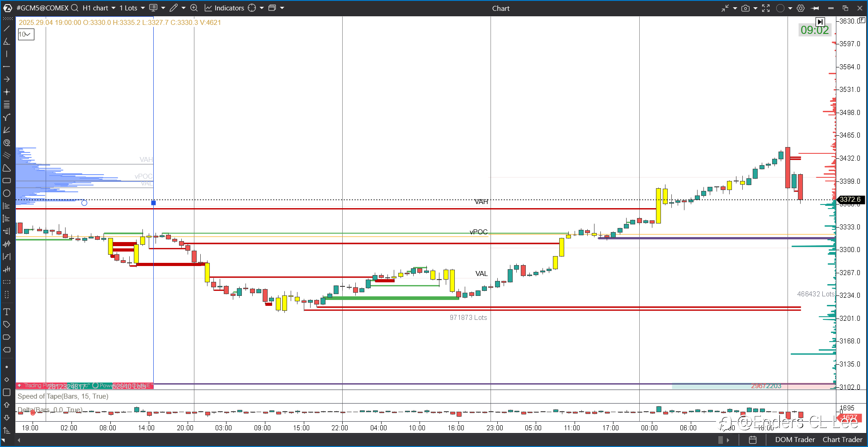Screen dimensions: 868x447
Task: Select the triangle shape tool
Action: (6, 168)
